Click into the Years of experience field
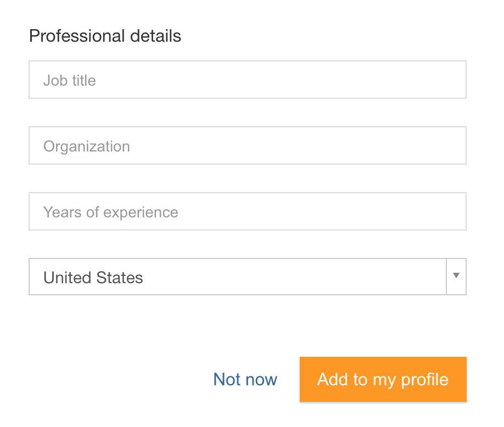Viewport: 504px width, 427px height. (248, 211)
